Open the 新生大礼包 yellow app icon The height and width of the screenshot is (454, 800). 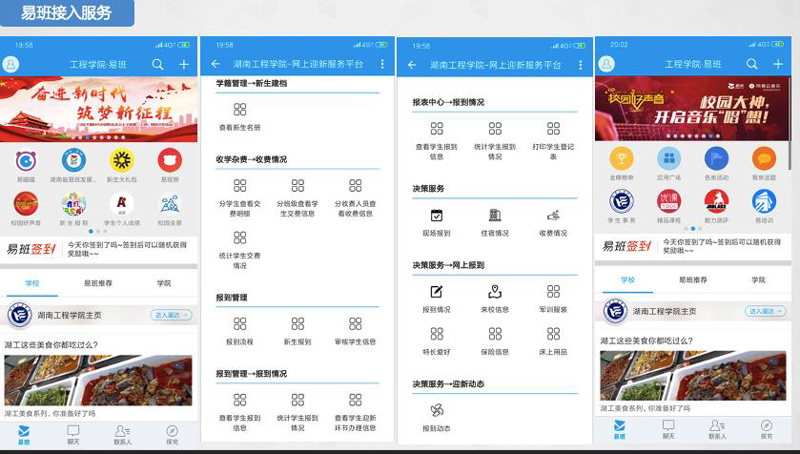click(122, 161)
